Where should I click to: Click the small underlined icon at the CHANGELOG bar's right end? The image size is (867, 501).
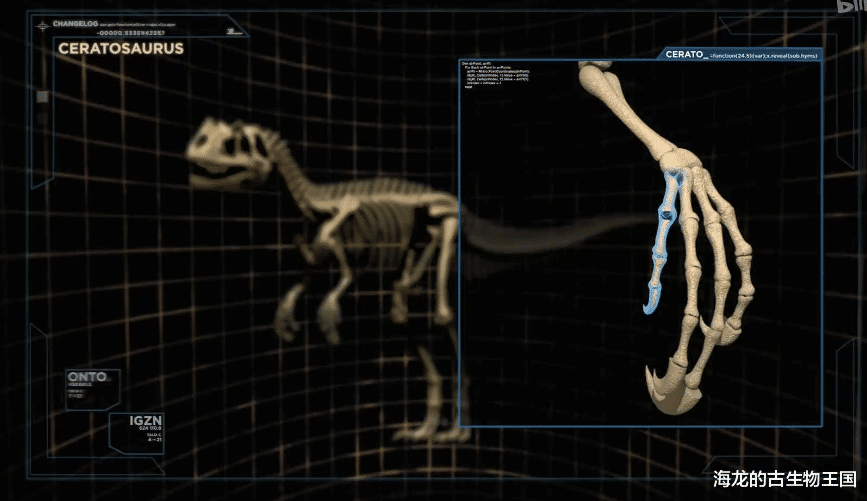coord(234,32)
